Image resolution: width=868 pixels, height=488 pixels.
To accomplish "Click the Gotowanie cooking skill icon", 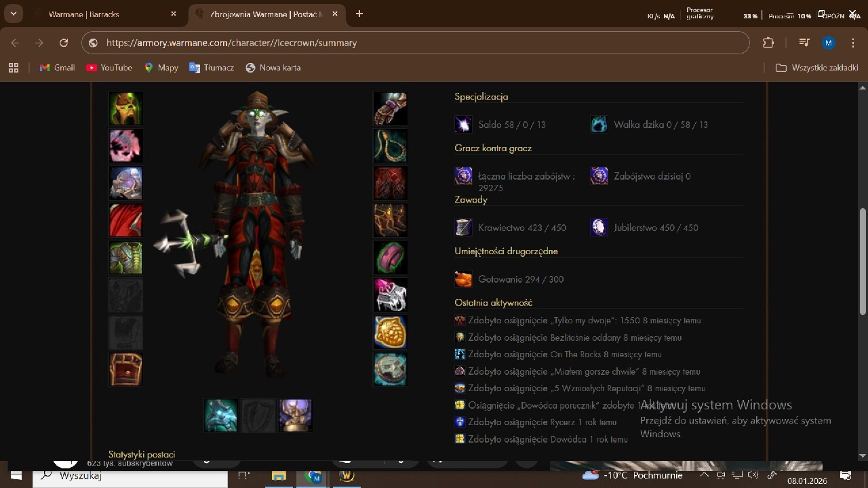I will point(463,279).
